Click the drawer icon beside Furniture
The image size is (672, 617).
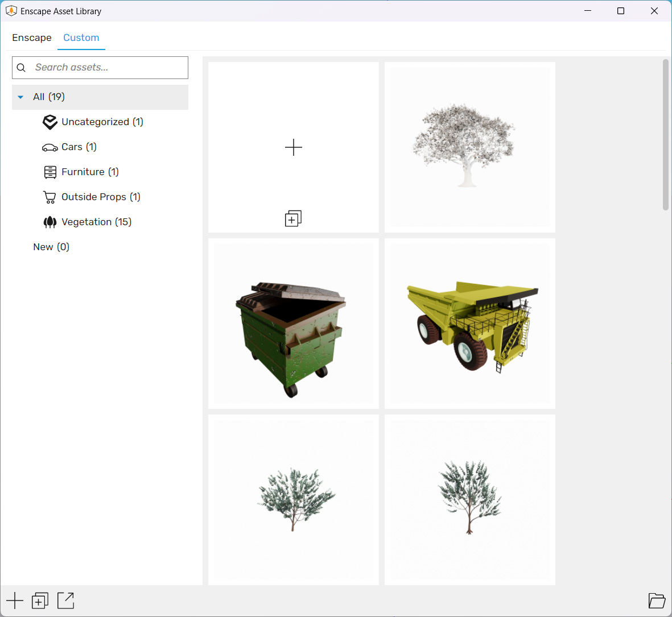pos(50,172)
